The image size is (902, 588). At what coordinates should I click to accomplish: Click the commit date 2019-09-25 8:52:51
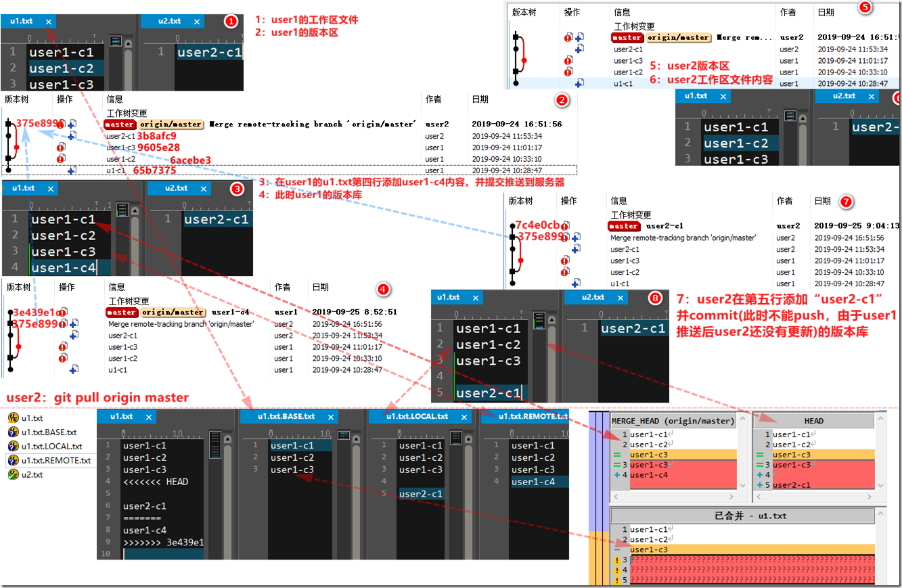pyautogui.click(x=355, y=313)
